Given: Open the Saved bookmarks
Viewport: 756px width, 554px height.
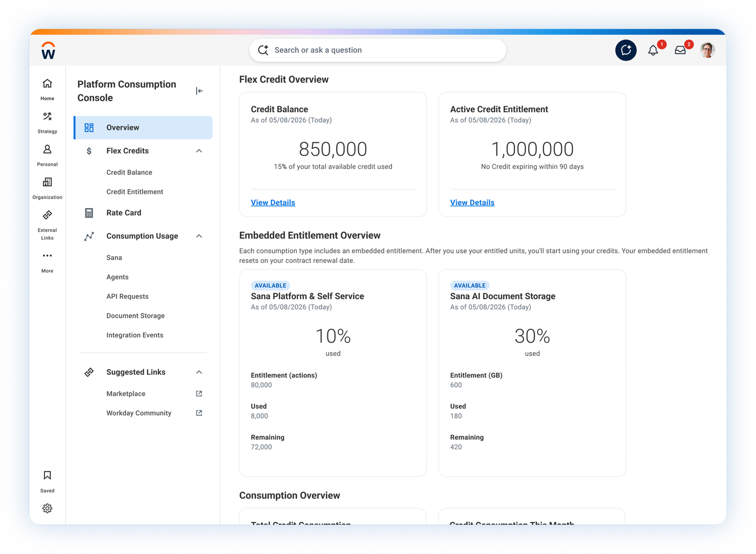Looking at the screenshot, I should (47, 481).
